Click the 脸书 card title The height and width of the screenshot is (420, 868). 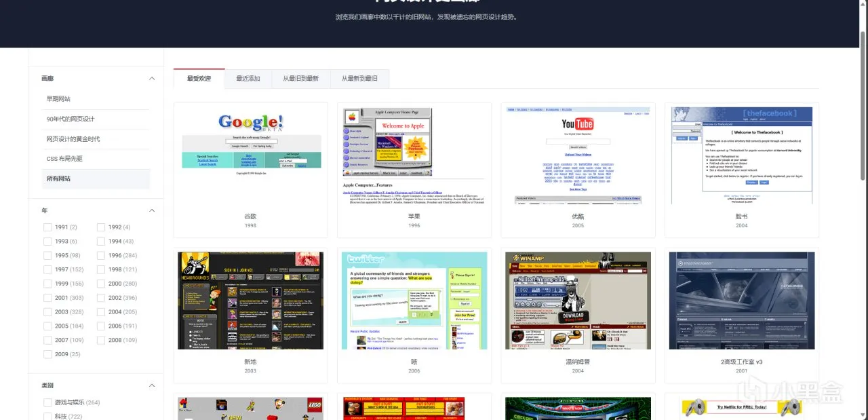742,216
